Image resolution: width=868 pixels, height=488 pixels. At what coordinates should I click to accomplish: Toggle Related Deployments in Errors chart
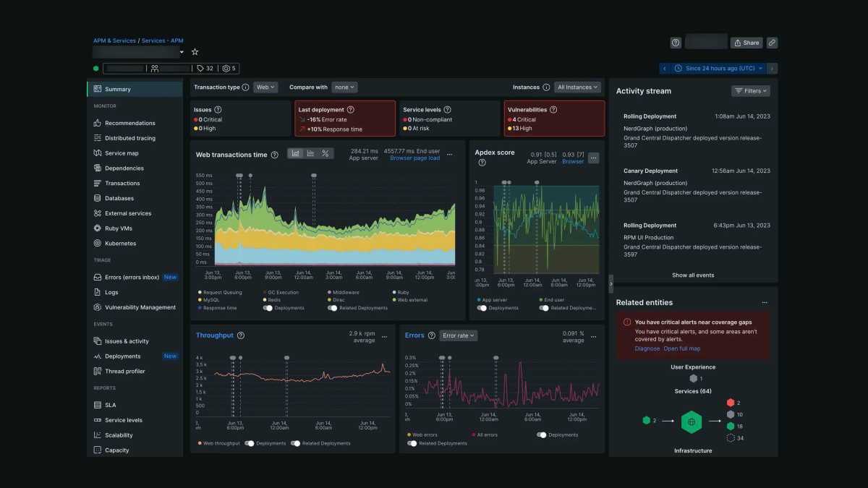412,443
